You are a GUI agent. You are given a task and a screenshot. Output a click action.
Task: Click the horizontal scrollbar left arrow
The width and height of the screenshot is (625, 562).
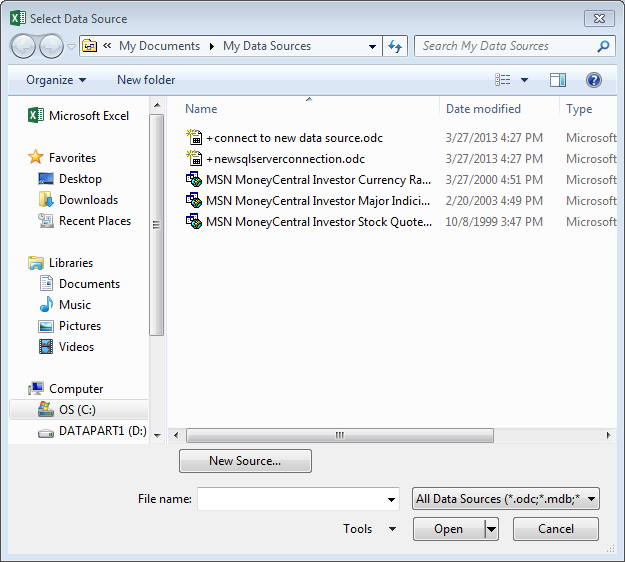tap(176, 435)
